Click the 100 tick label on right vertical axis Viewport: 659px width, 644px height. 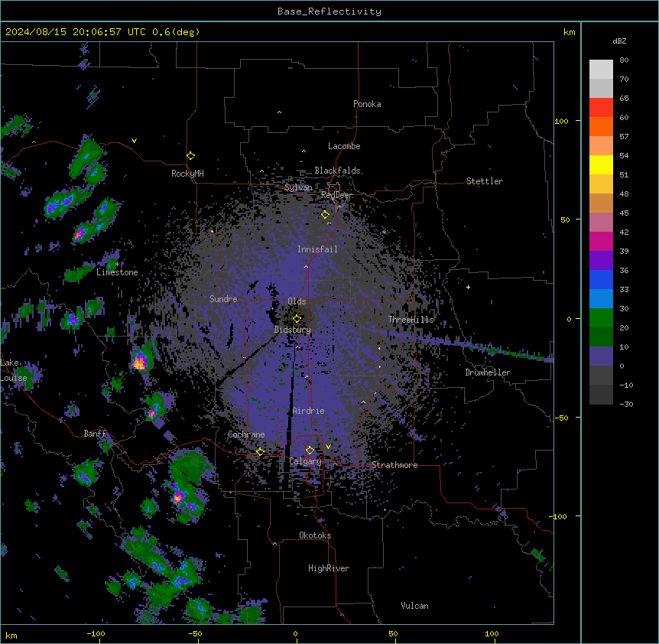(x=561, y=121)
